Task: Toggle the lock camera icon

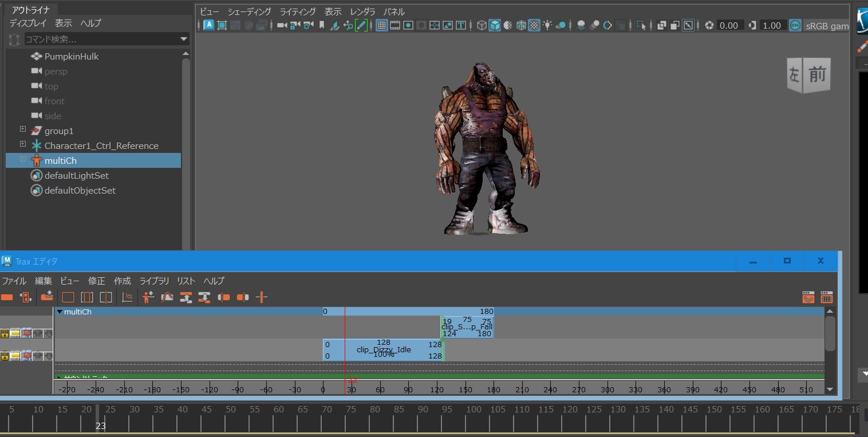Action: point(295,25)
